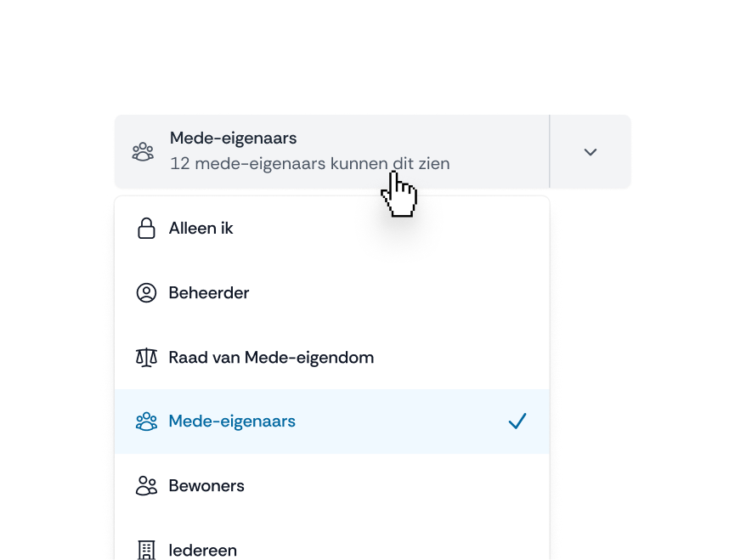Collapse the dropdown using the chevron arrow
The height and width of the screenshot is (560, 746).
(x=591, y=152)
